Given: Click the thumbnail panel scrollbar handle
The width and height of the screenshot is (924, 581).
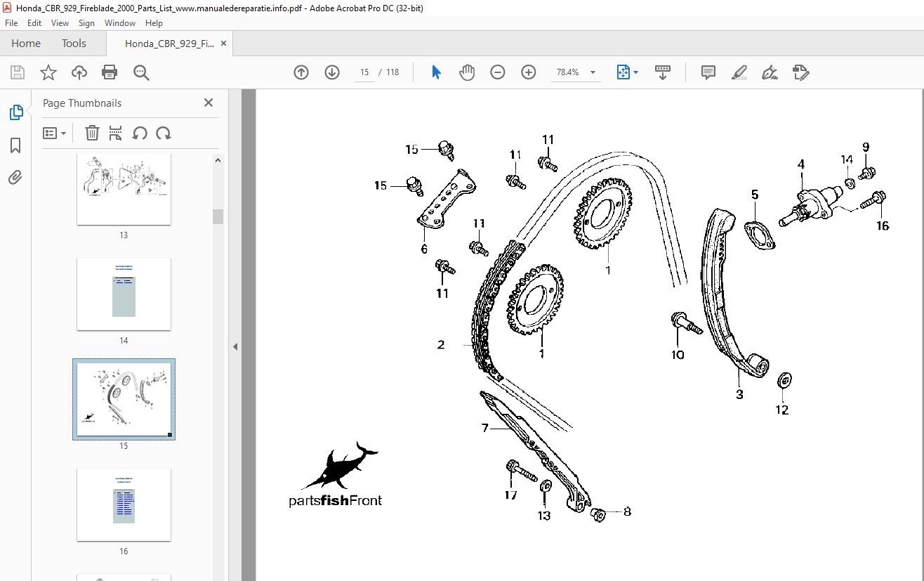Looking at the screenshot, I should click(218, 216).
